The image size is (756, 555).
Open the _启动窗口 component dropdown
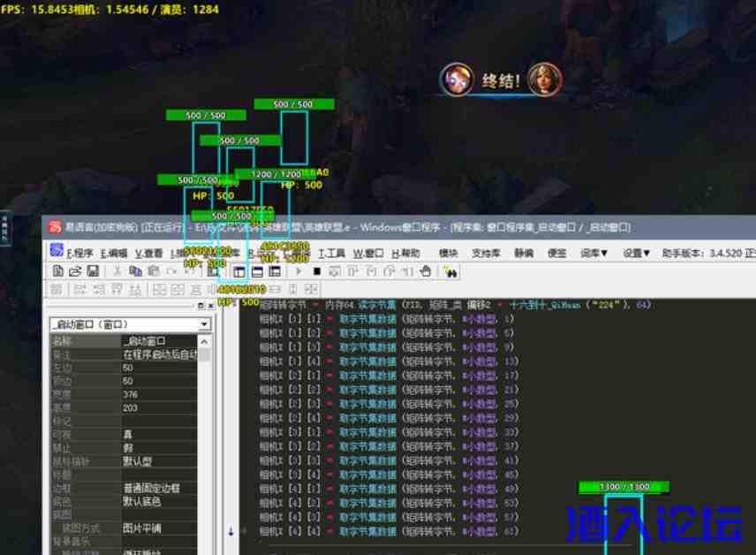tap(205, 325)
